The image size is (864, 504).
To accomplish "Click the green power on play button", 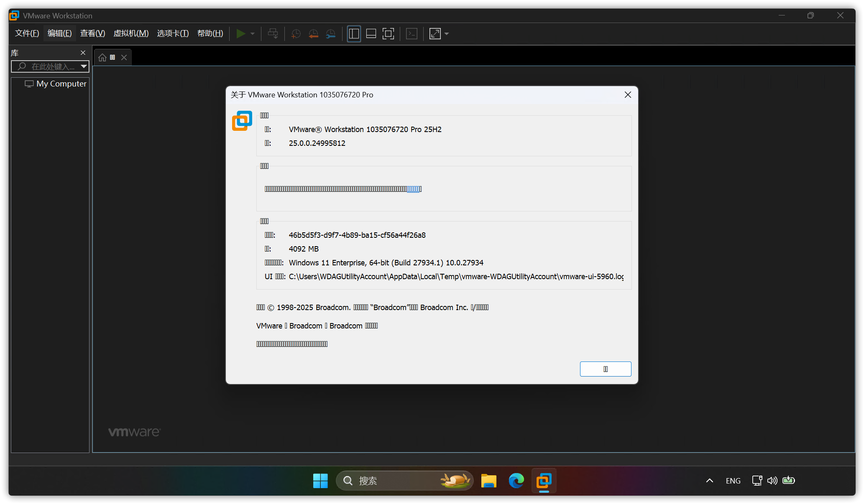I will tap(240, 33).
